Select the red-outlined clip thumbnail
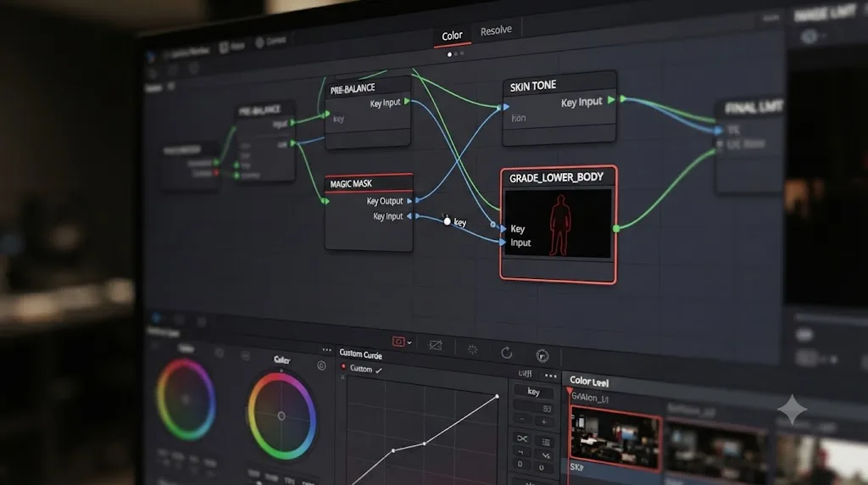The width and height of the screenshot is (868, 485). (x=615, y=438)
